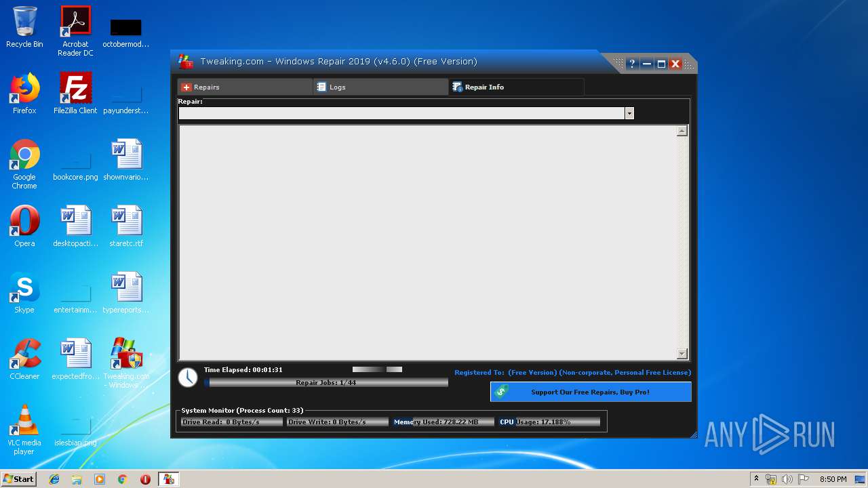The width and height of the screenshot is (868, 488).
Task: Click the volume speaker tray icon
Action: (787, 479)
